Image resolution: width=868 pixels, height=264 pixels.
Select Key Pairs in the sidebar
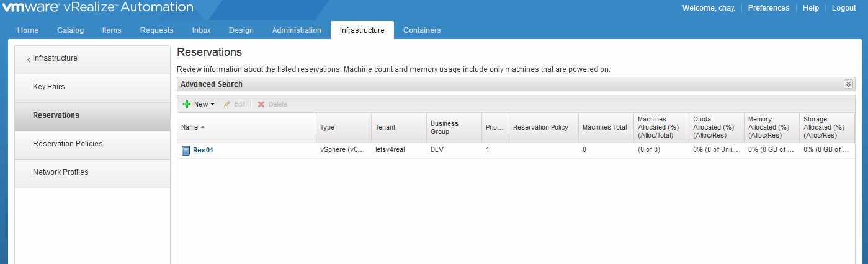[49, 87]
